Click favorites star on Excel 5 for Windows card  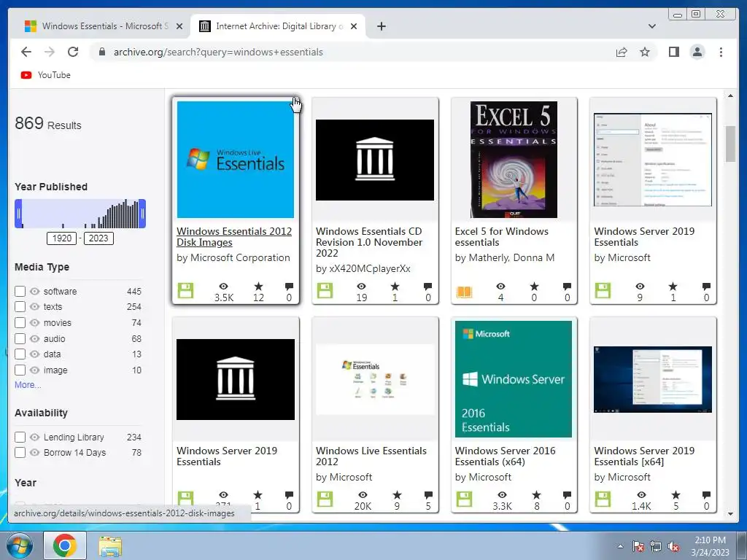pos(535,286)
